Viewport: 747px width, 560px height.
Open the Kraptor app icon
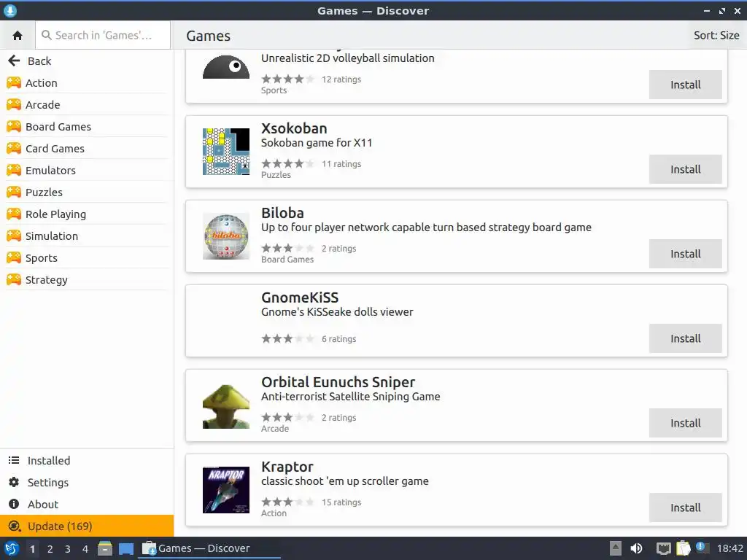point(226,490)
